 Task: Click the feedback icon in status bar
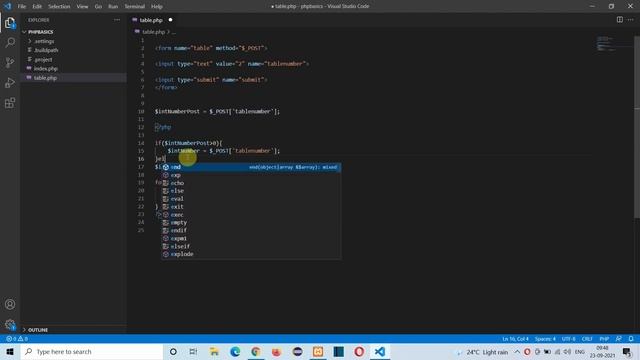pos(619,339)
